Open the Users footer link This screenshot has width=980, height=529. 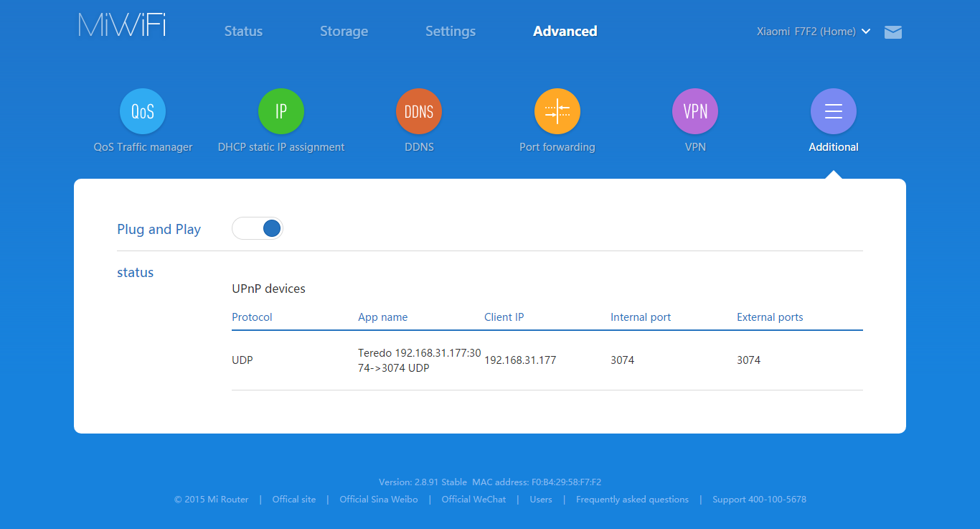tap(541, 500)
